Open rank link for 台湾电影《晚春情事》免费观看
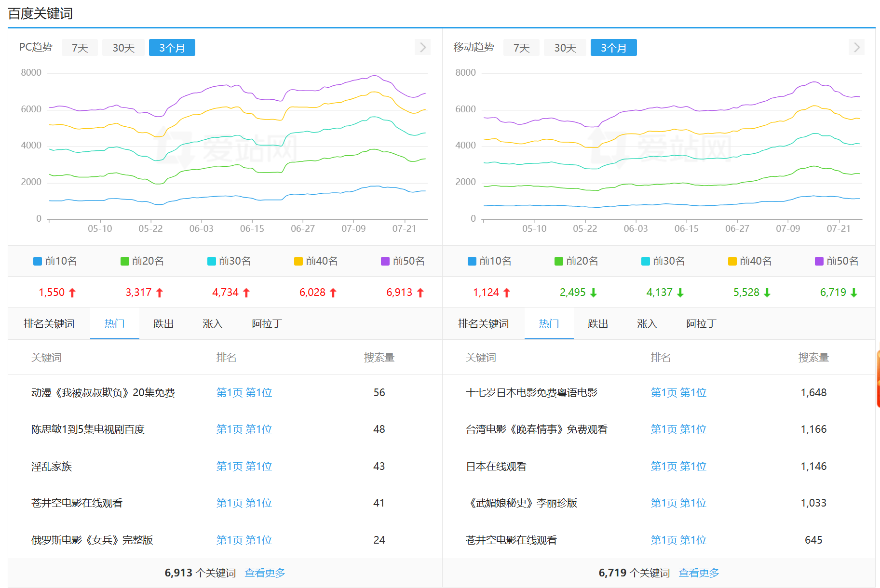The height and width of the screenshot is (588, 880). click(x=678, y=429)
